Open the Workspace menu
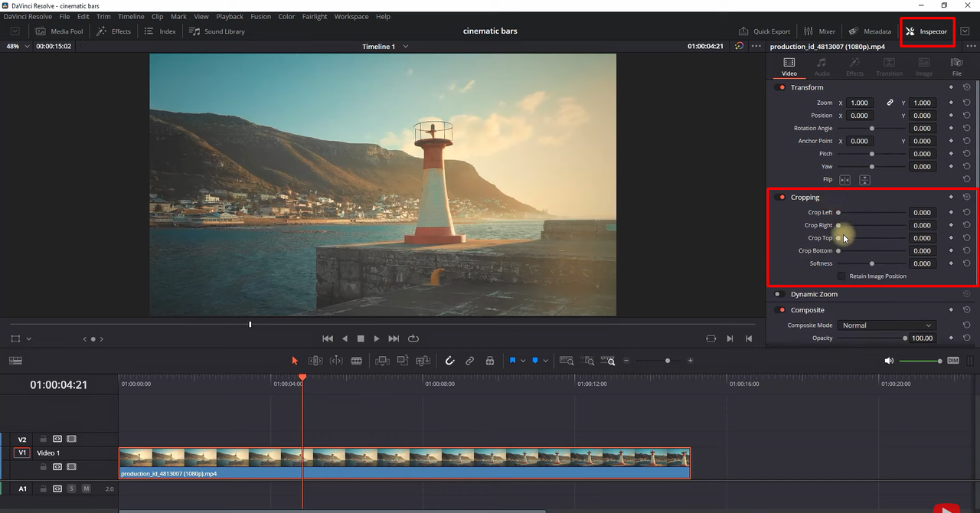This screenshot has height=513, width=980. point(351,16)
